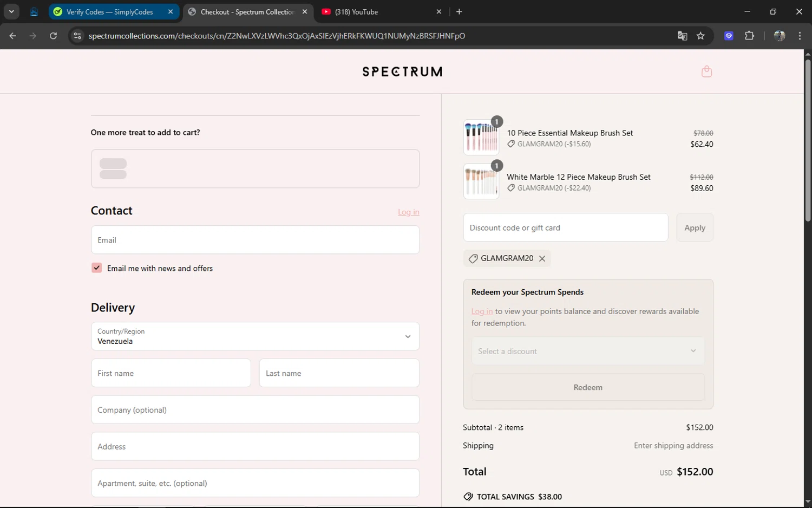
Task: Bookmark this page with star icon
Action: 700,36
